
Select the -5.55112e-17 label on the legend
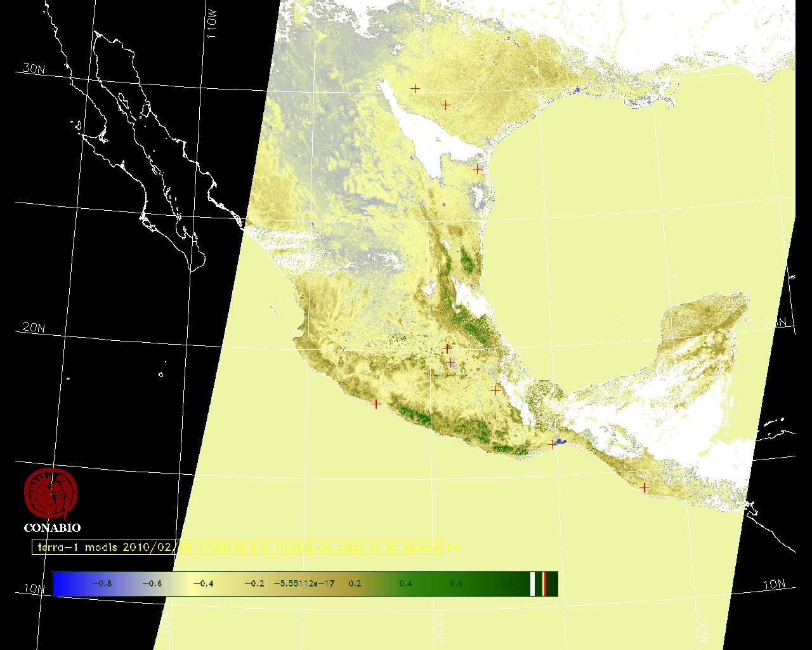(304, 583)
